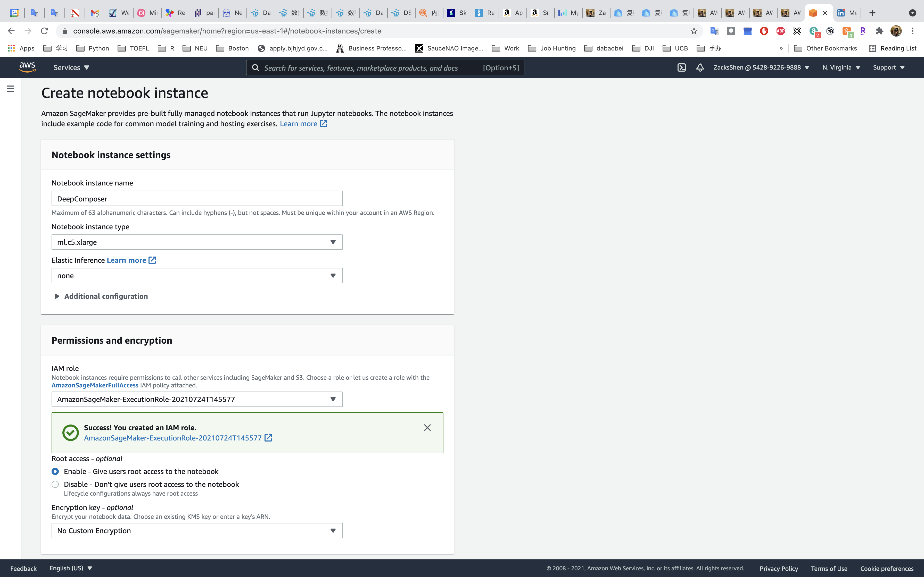The image size is (924, 577).
Task: Click the AmazonSageMakerFullAccess policy link
Action: pos(95,385)
